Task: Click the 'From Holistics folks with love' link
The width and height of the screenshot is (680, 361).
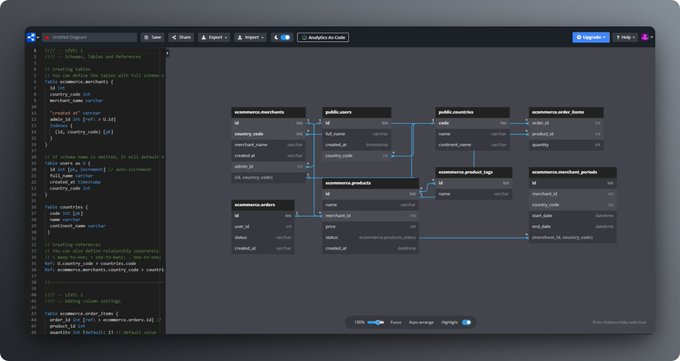Action: (x=619, y=322)
